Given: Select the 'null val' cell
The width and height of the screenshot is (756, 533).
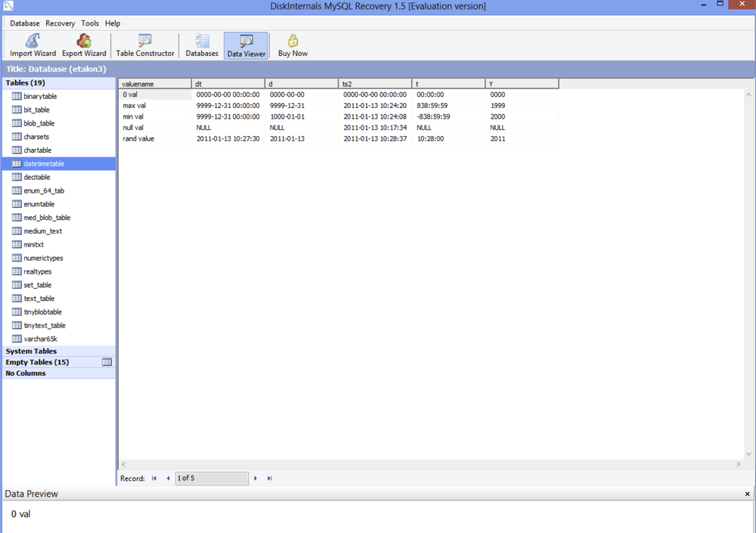Looking at the screenshot, I should click(x=155, y=128).
